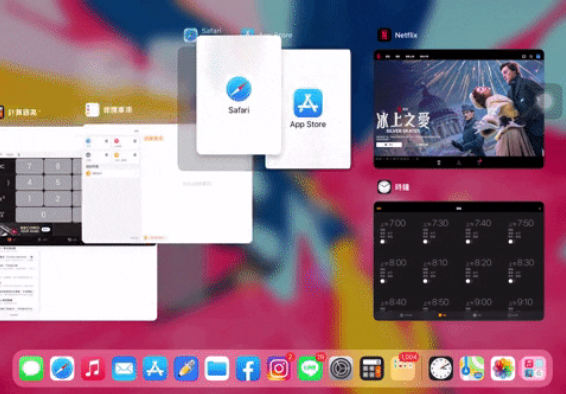Launch Safari from the dock
This screenshot has height=394, width=566.
point(62,368)
